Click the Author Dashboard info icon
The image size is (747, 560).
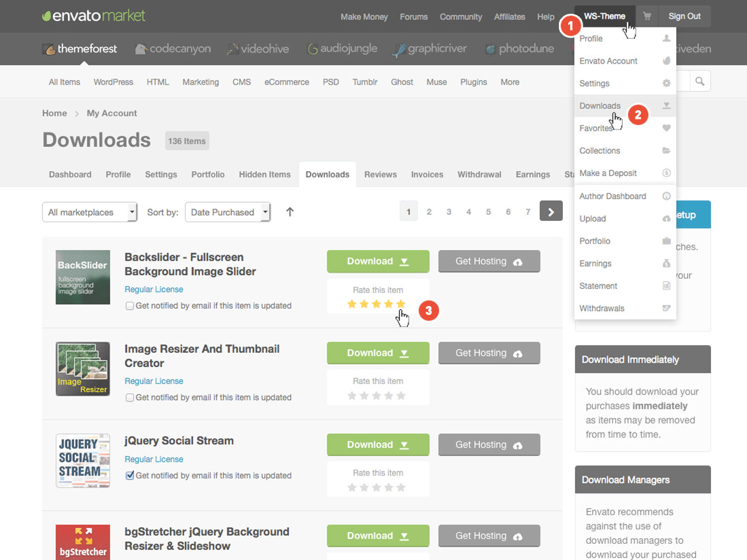tap(666, 196)
